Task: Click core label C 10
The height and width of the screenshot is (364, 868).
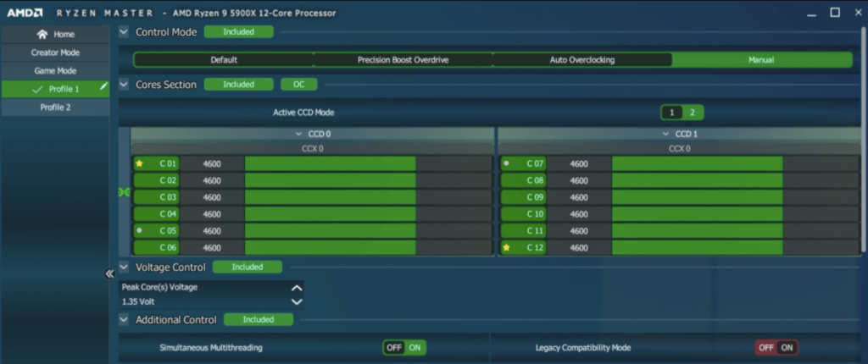Action: 523,214
